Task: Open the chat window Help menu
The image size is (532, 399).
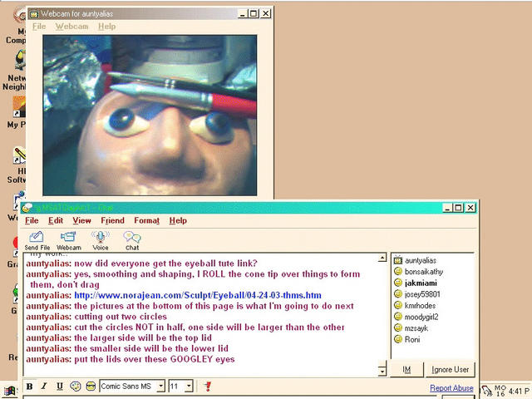Action: pos(178,220)
